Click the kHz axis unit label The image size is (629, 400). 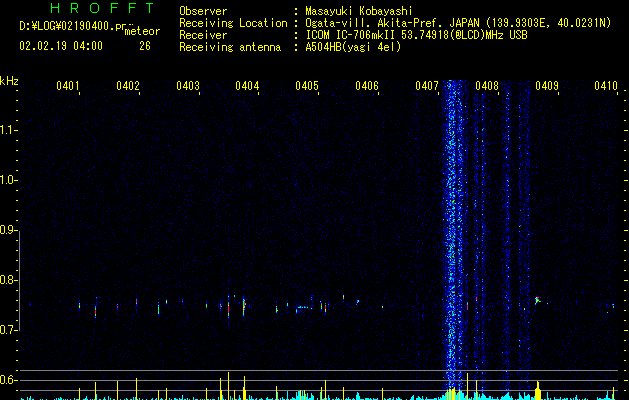tap(9, 81)
